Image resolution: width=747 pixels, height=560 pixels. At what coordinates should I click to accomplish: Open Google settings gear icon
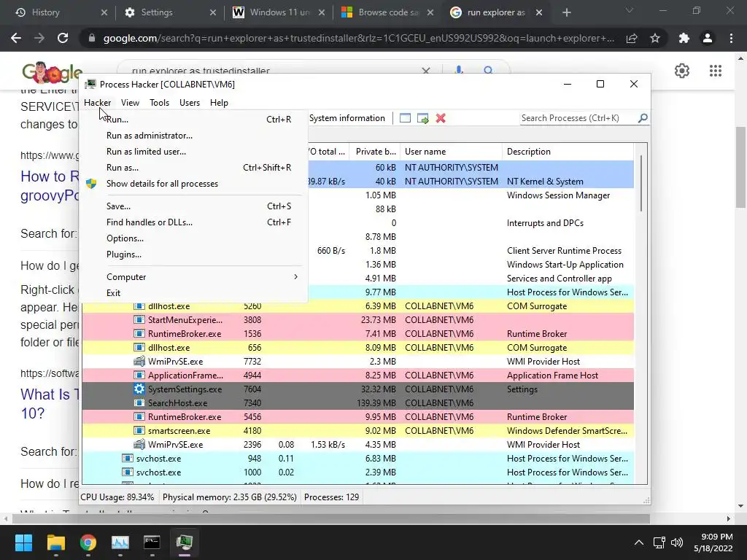coord(682,71)
